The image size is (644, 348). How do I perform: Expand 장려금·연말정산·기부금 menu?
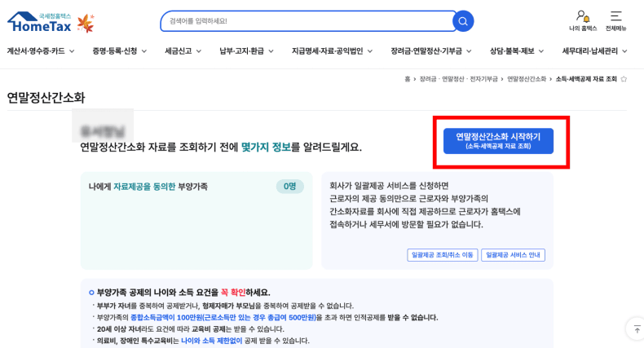click(431, 51)
